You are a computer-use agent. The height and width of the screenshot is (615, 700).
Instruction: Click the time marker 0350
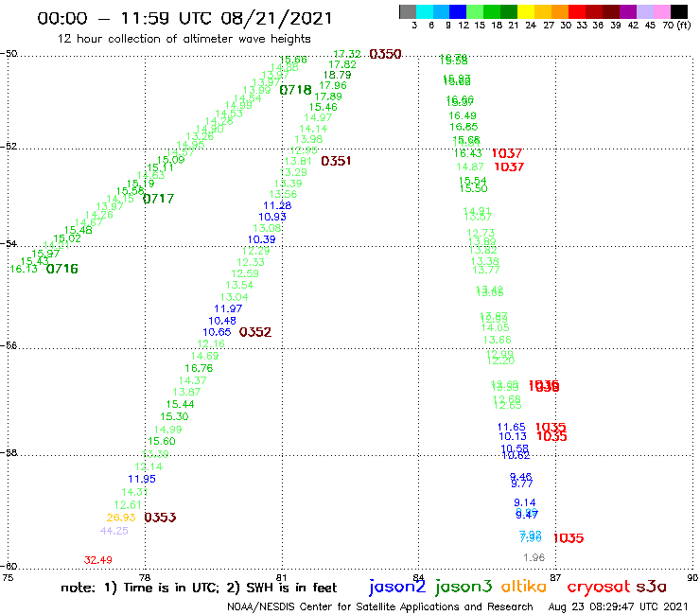pos(385,54)
